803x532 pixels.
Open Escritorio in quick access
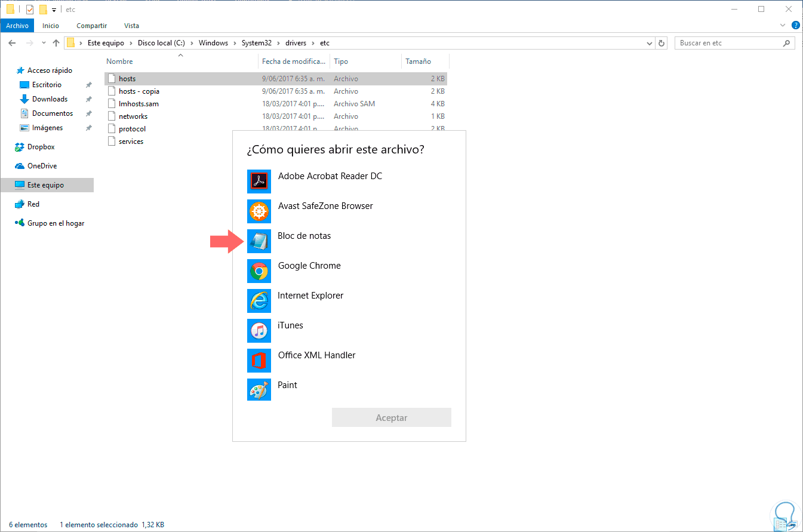click(x=41, y=85)
